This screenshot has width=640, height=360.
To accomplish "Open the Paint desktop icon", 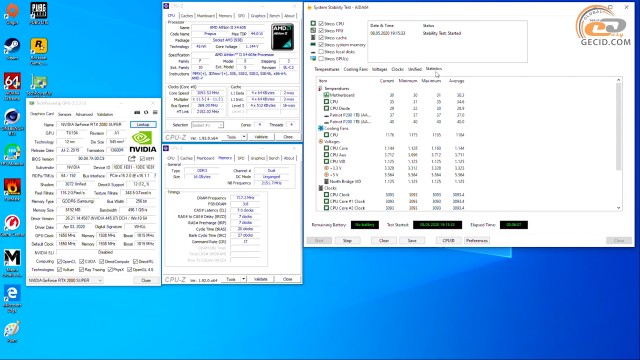I will coord(12,333).
